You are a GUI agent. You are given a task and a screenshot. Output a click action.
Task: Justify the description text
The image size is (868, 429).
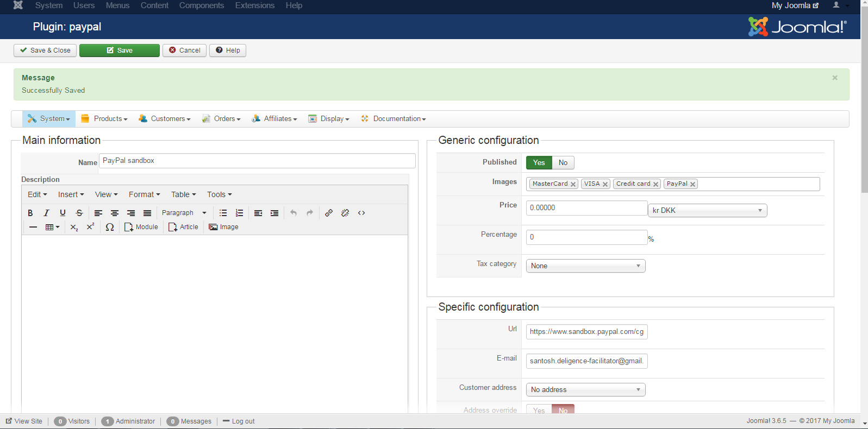(x=147, y=213)
